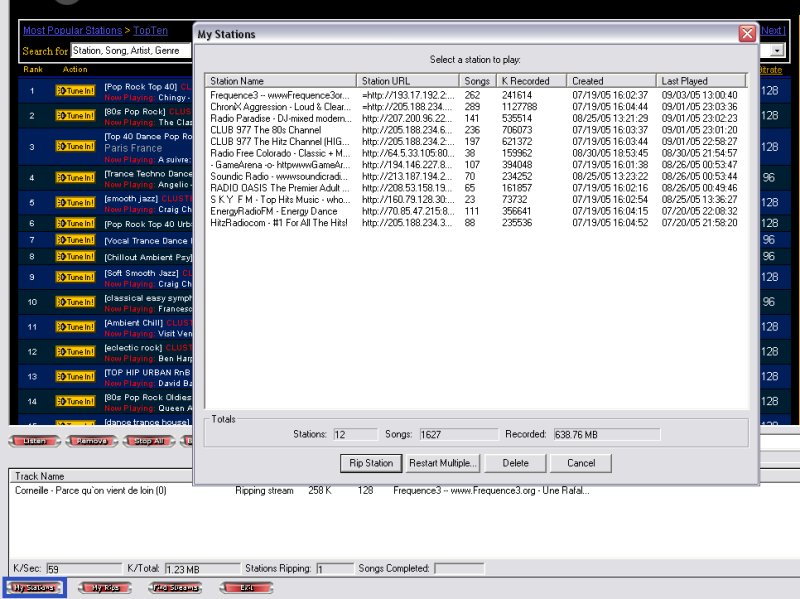Image resolution: width=800 pixels, height=599 pixels.
Task: Click Tune In icon for rank 7 station
Action: click(76, 240)
